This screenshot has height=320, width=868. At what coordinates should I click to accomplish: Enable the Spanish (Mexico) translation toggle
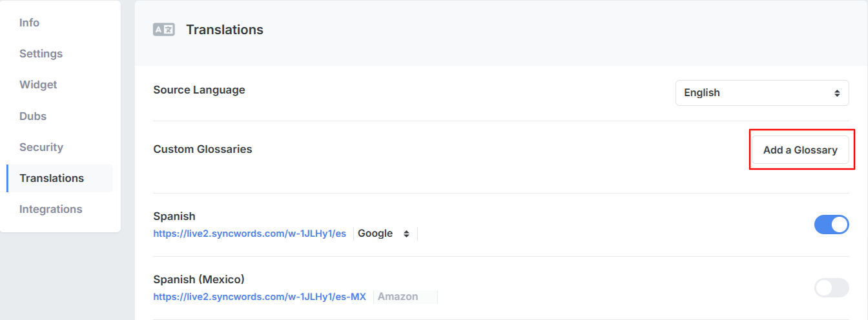click(x=831, y=288)
